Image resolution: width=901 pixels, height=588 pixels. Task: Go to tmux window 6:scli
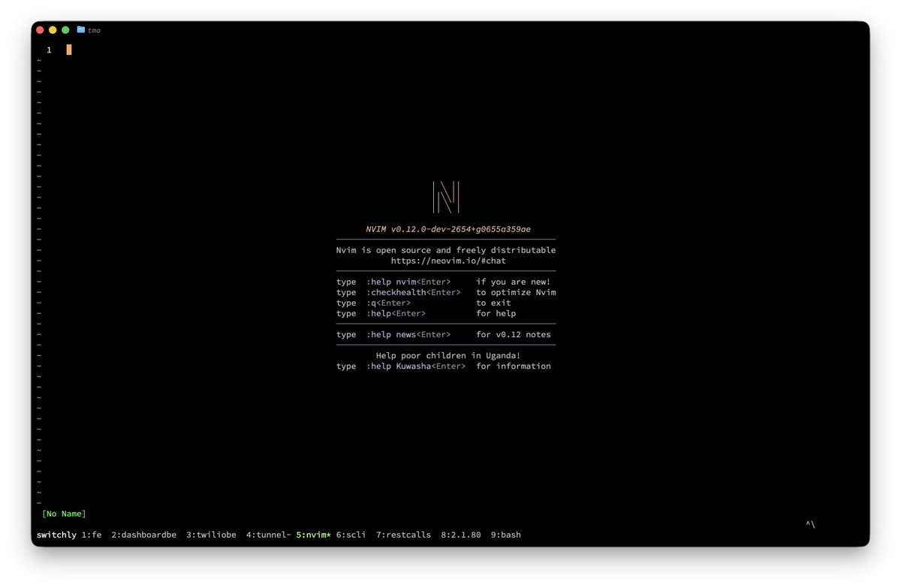[x=351, y=535]
